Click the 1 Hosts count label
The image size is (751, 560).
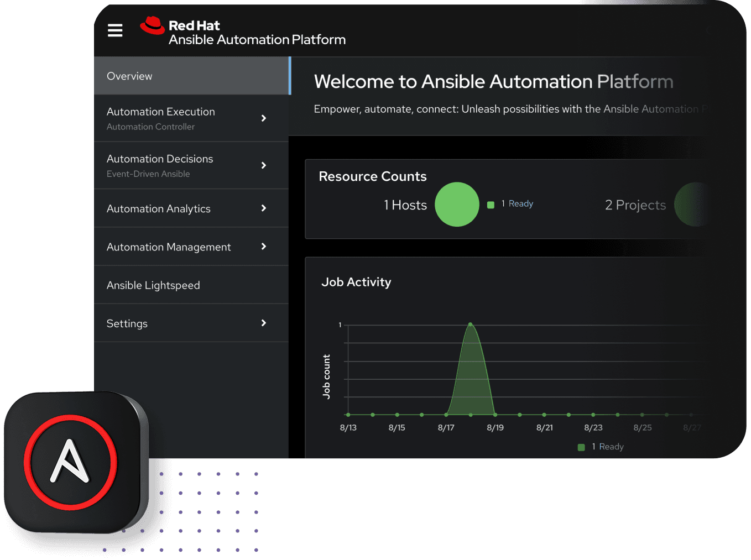click(x=405, y=205)
